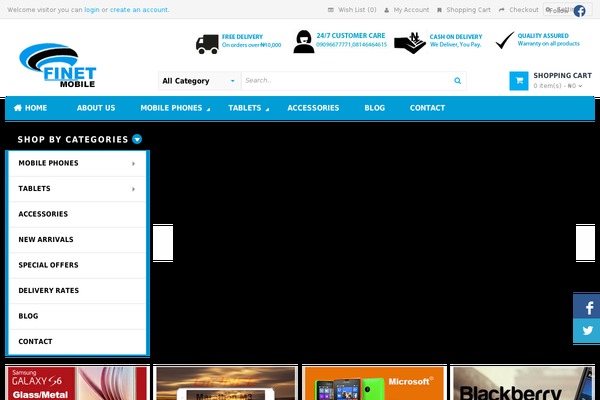Open Tablets navigation dropdown

(x=249, y=108)
